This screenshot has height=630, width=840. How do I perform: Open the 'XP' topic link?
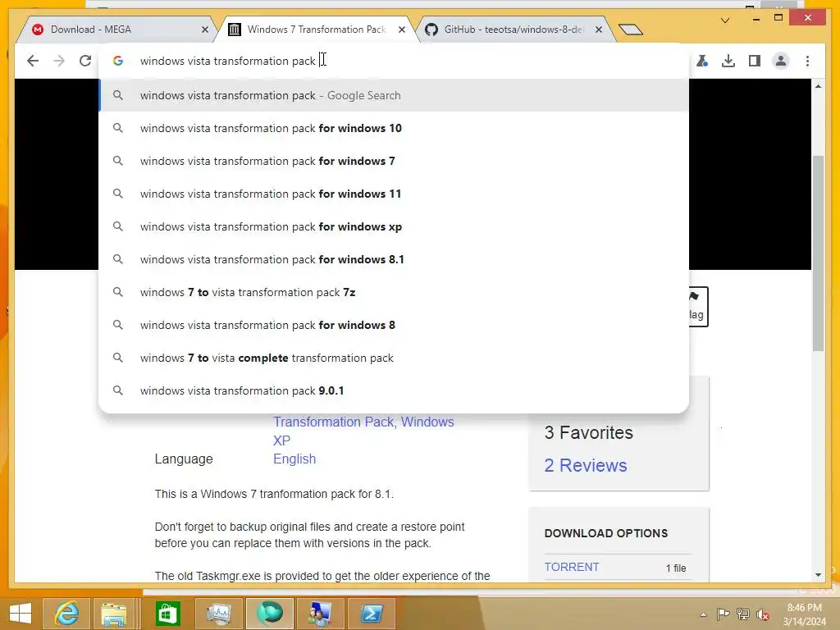(x=282, y=441)
